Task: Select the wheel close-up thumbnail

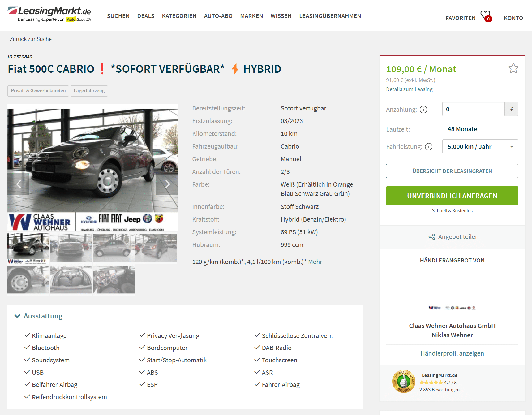Action: click(28, 280)
